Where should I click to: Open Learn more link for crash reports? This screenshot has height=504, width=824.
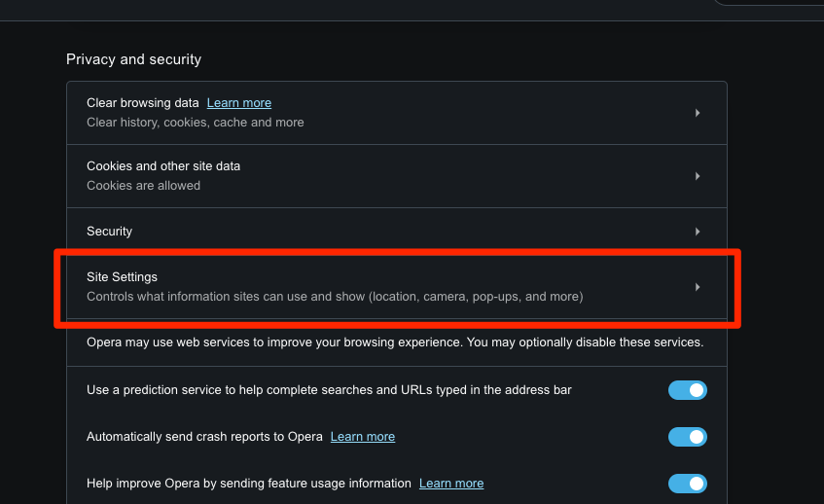tap(363, 437)
